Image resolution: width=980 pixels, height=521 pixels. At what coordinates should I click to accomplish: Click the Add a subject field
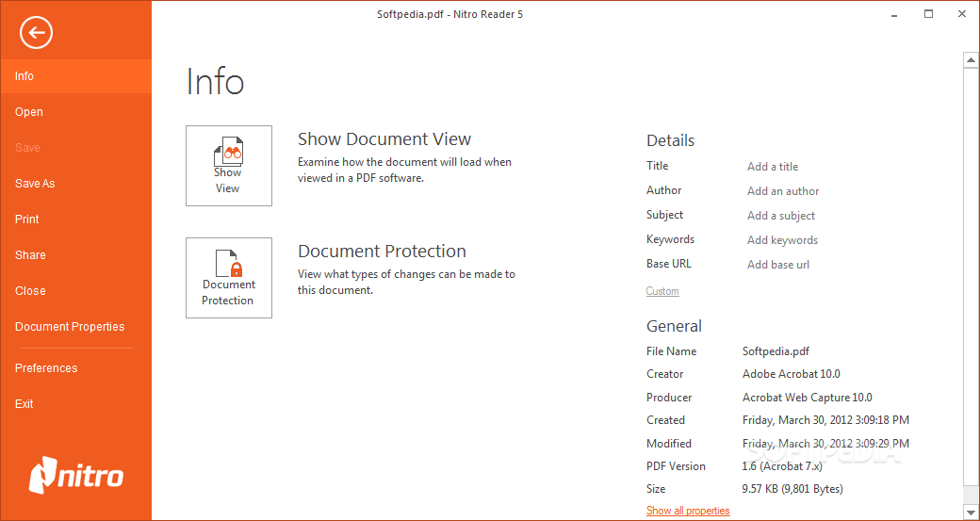point(781,216)
